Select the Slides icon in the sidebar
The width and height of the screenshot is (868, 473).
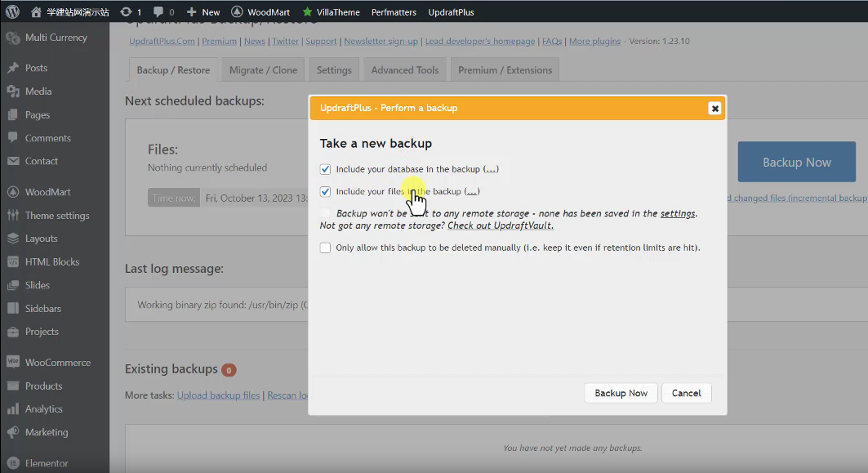click(x=13, y=285)
